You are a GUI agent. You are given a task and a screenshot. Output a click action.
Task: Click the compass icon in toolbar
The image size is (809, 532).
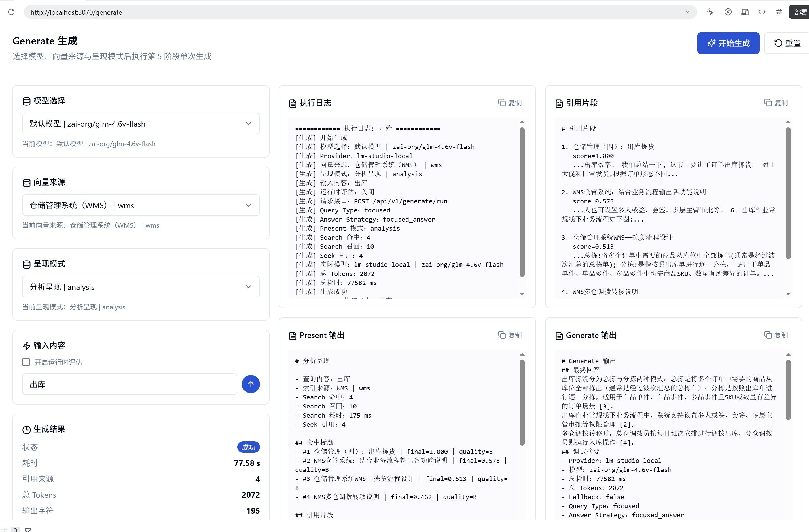click(728, 12)
